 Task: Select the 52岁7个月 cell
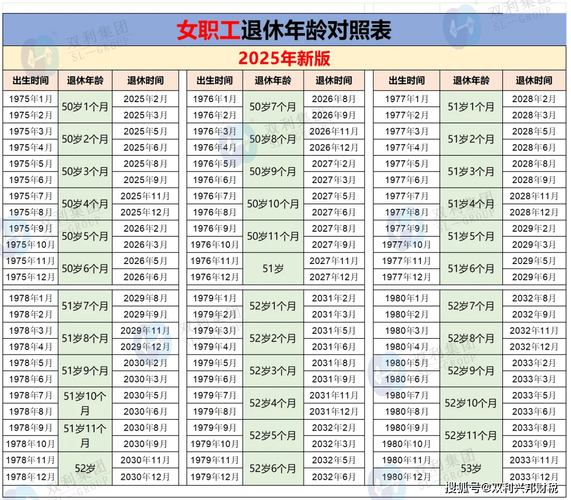click(471, 306)
